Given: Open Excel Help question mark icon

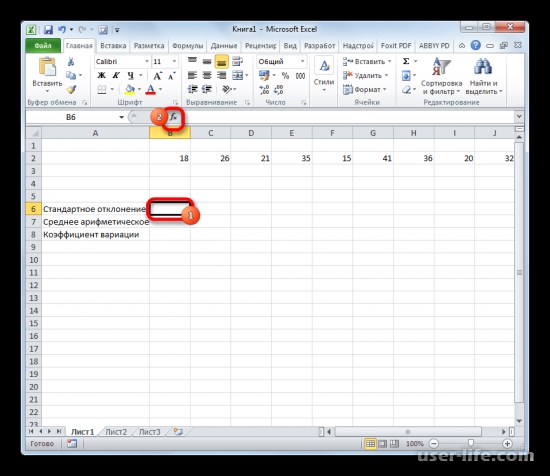Looking at the screenshot, I should point(475,45).
